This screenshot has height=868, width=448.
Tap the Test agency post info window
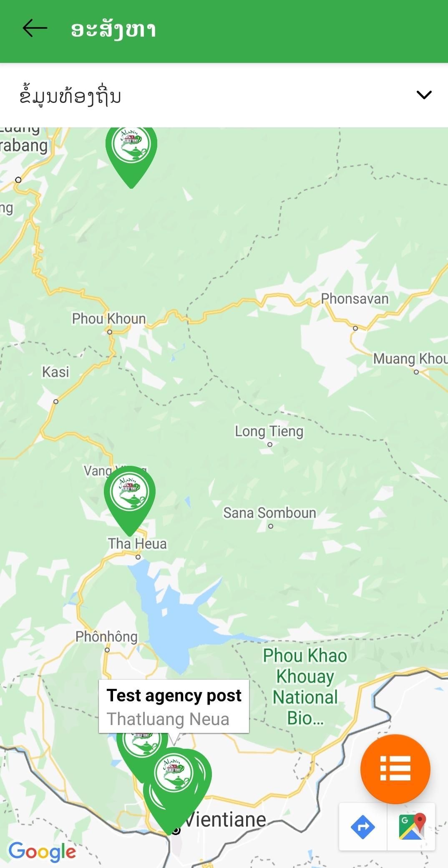pos(174,706)
